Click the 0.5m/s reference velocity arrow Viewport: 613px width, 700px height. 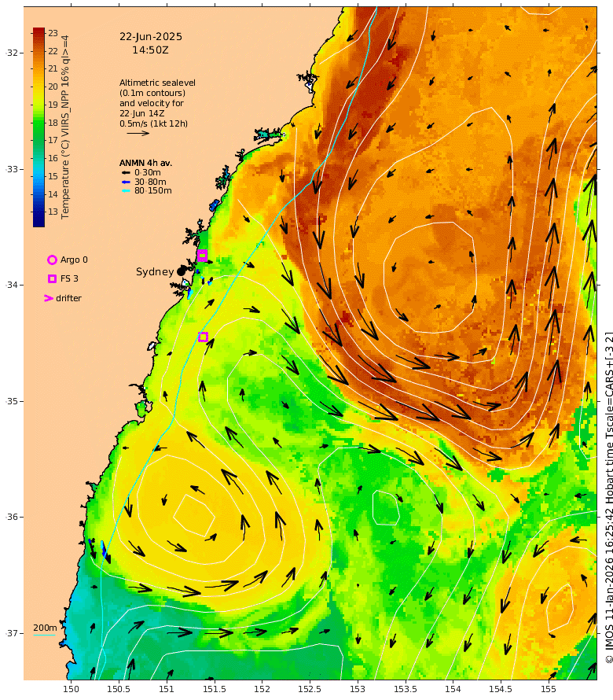[138, 133]
